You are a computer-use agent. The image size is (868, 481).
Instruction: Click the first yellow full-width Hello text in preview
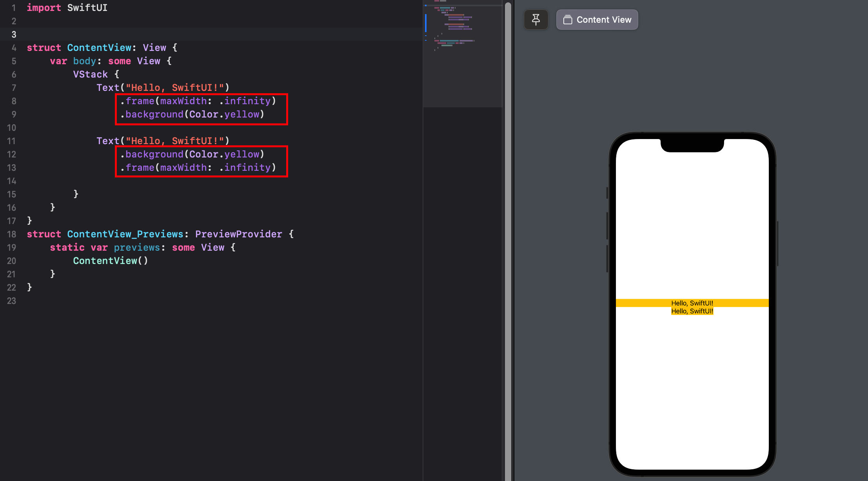click(x=692, y=303)
